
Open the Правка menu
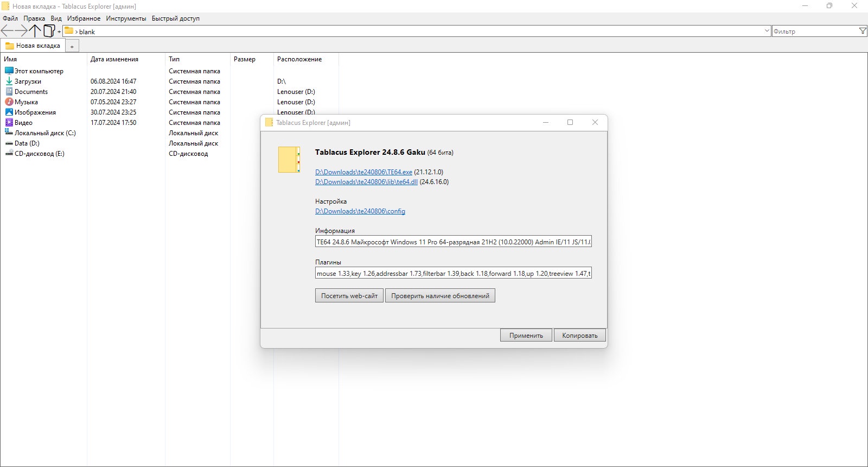34,18
